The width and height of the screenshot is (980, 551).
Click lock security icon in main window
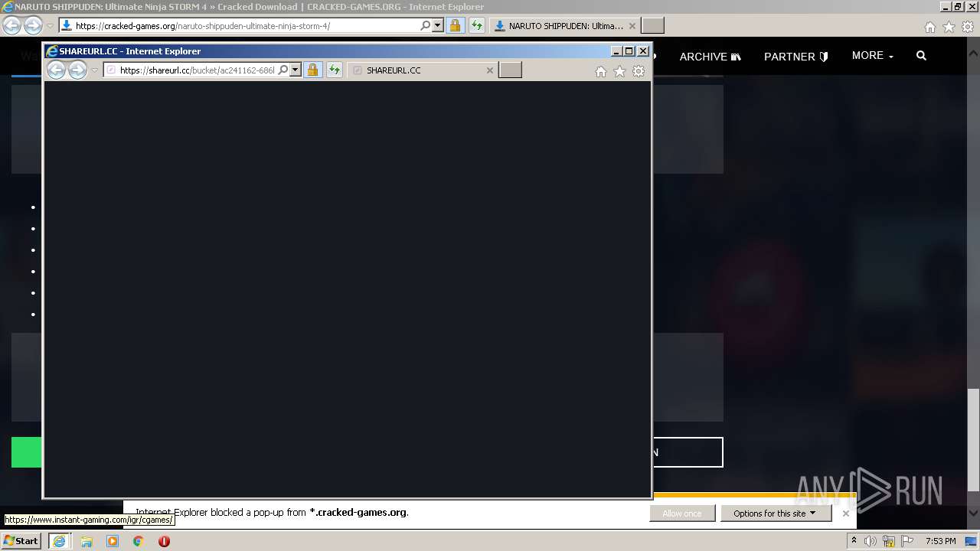[455, 25]
